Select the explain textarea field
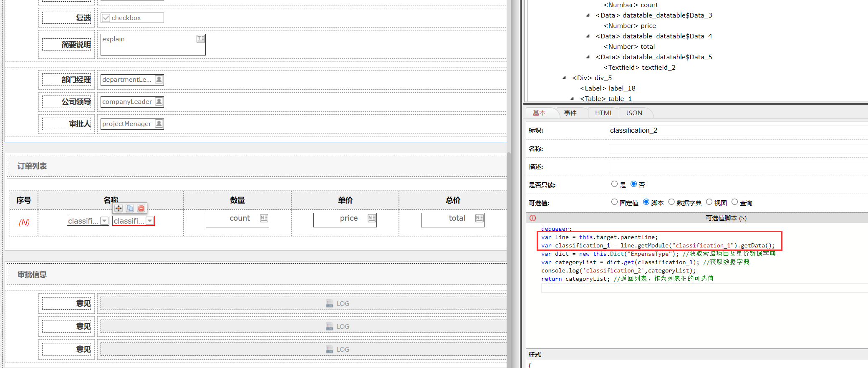868x368 pixels. pyautogui.click(x=153, y=45)
